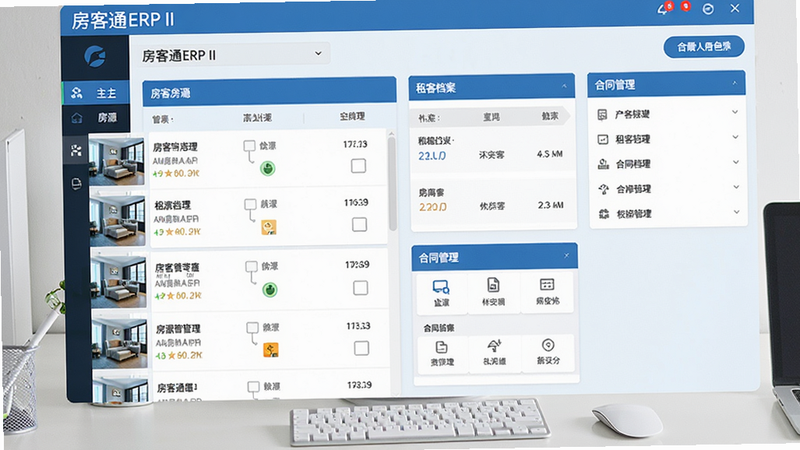Tick the large checkbox in the second listing row
This screenshot has height=450, width=800.
click(x=359, y=224)
